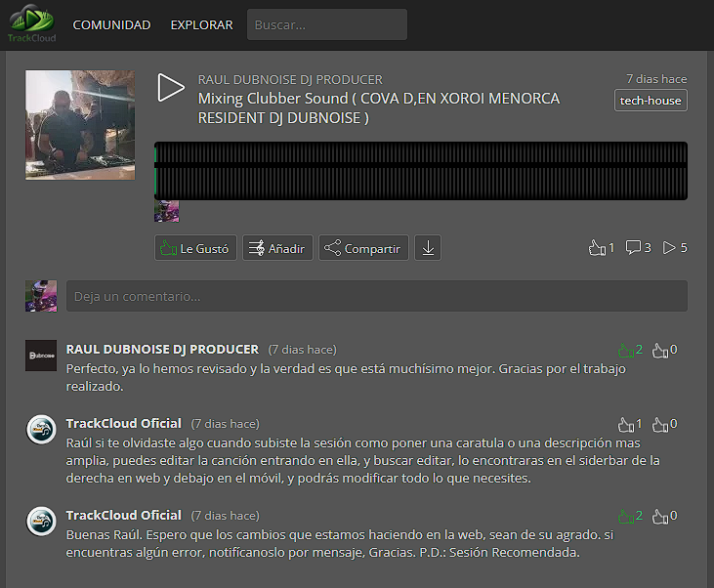714x588 pixels.
Task: Open the COMUNIDAD menu
Action: click(111, 25)
